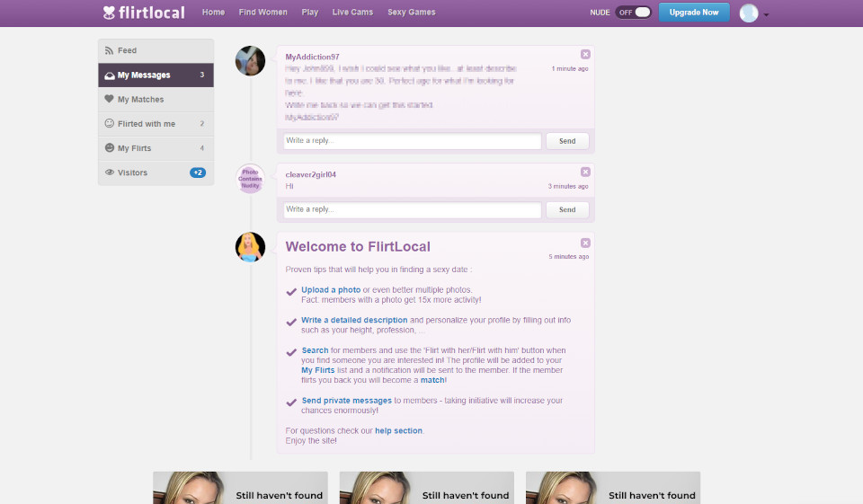
Task: Expand the profile avatar dropdown
Action: 754,13
